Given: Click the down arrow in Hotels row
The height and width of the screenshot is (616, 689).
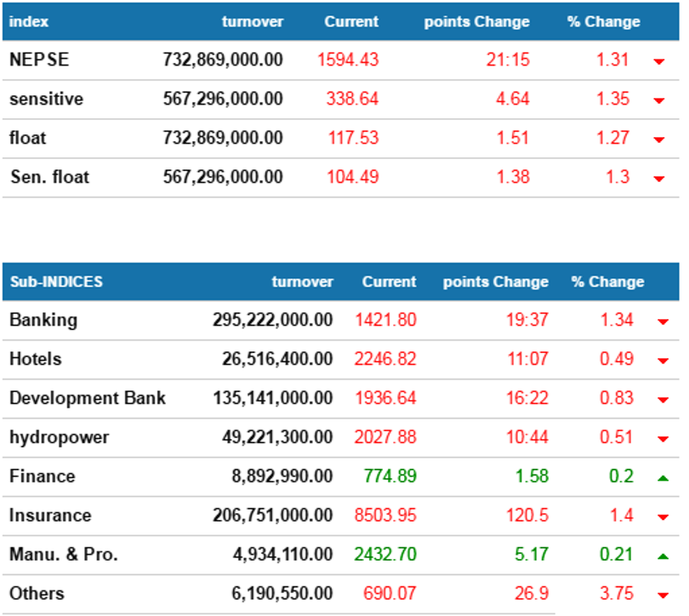Looking at the screenshot, I should pos(663,361).
